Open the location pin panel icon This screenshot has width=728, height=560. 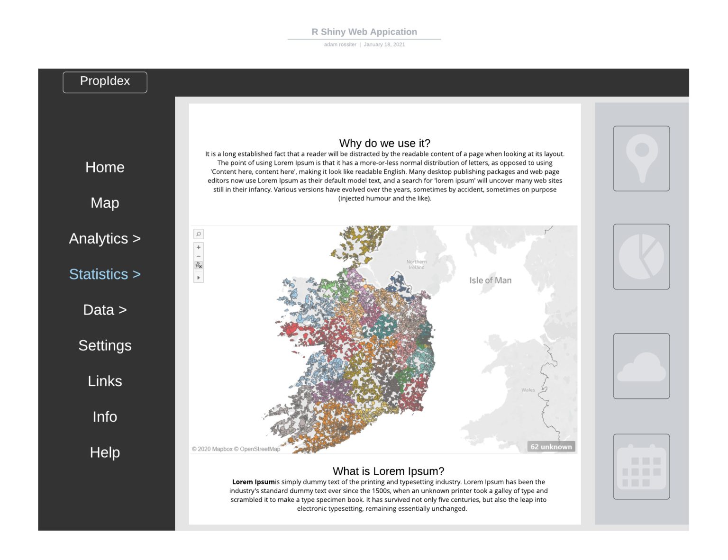(x=641, y=159)
